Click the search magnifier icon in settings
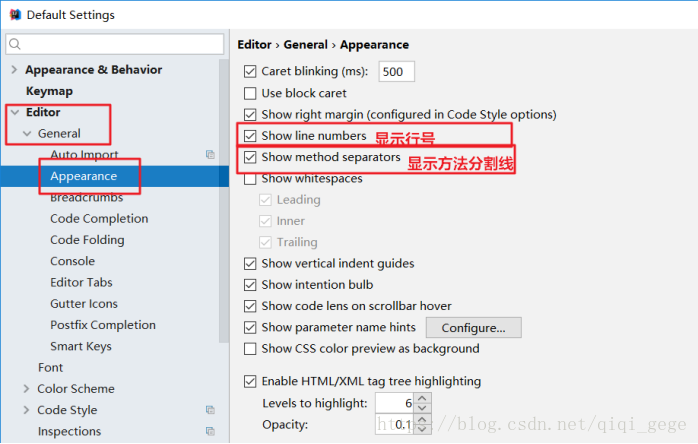This screenshot has width=698, height=444. [x=17, y=44]
